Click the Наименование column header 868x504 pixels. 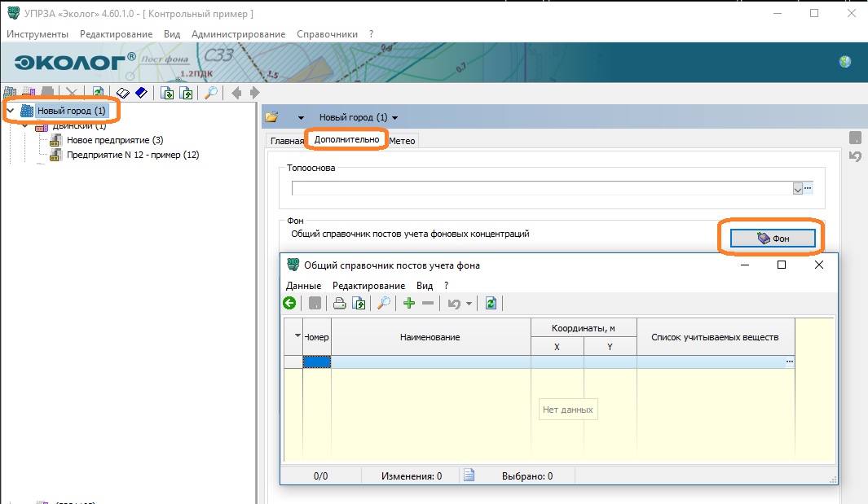tap(430, 337)
